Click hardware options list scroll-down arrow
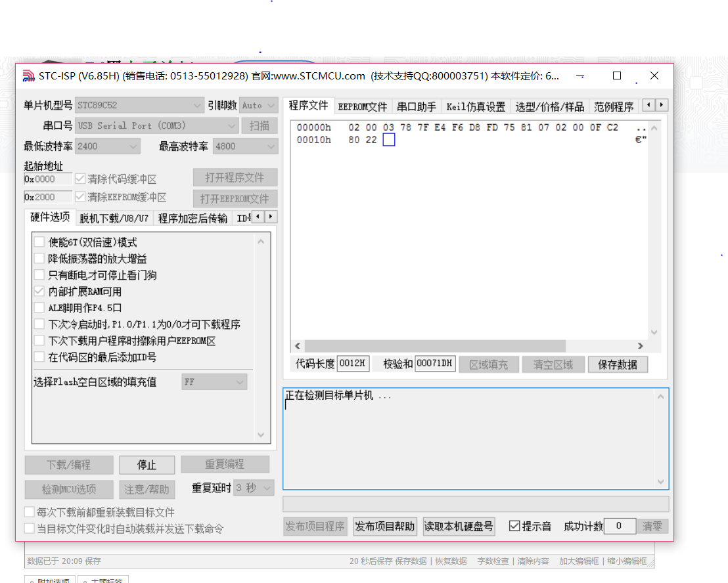Viewport: 728px width, 583px height. pos(260,435)
